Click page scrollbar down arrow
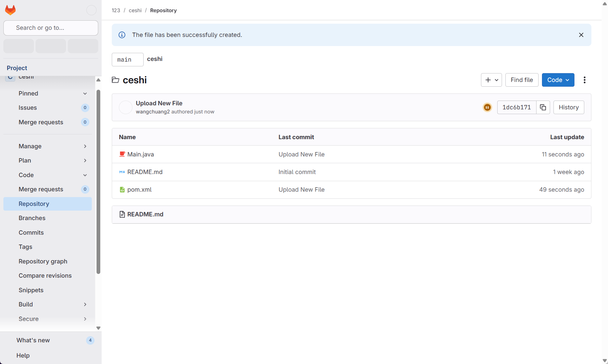The width and height of the screenshot is (608, 364). (x=605, y=361)
